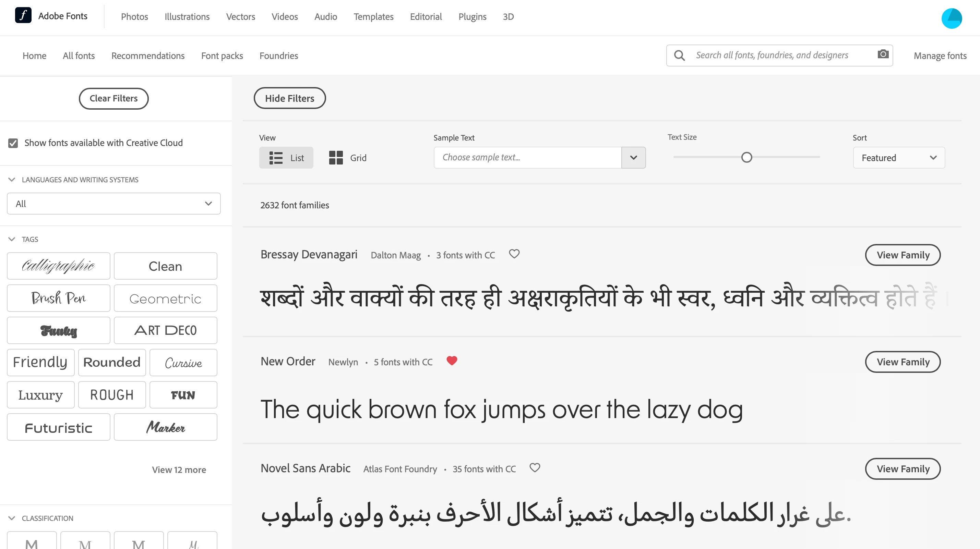Open the Font packs tab
980x549 pixels.
[222, 56]
